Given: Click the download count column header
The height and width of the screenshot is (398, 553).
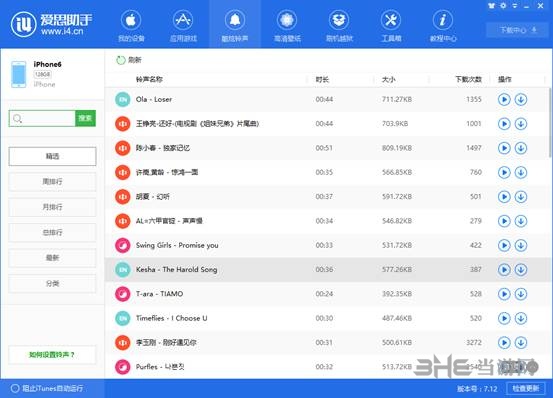Looking at the screenshot, I should tap(468, 79).
